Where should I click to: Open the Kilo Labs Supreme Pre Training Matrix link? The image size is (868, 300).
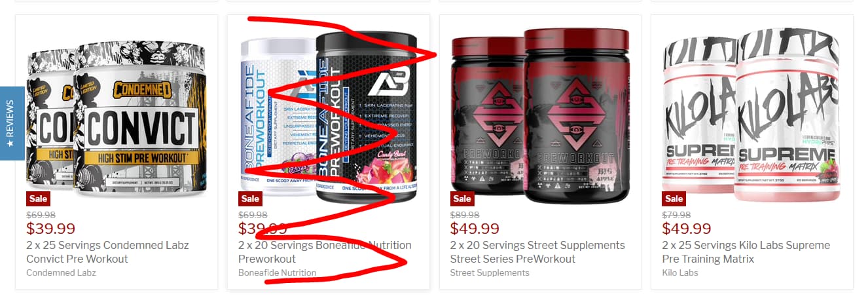(x=746, y=252)
